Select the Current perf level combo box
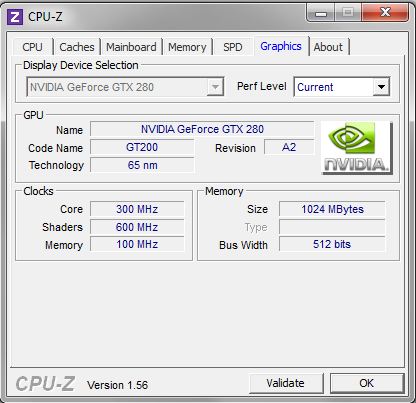416x403 pixels. click(x=342, y=87)
